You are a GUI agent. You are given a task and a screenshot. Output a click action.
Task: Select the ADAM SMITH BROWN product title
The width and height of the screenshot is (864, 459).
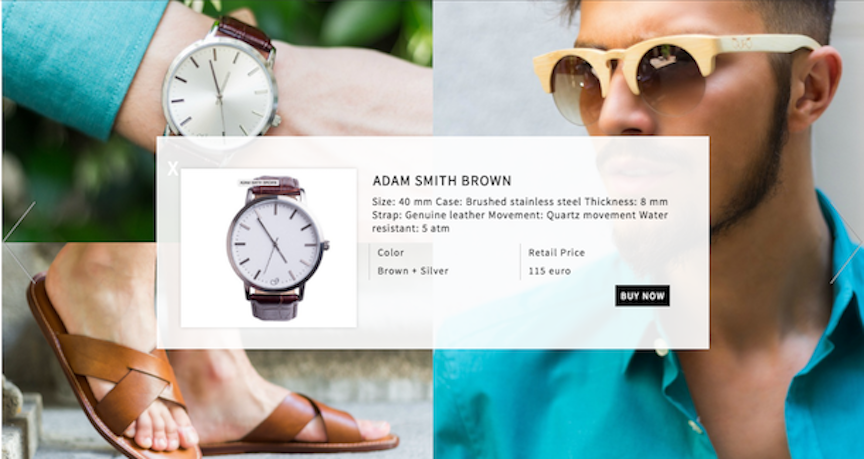[441, 181]
